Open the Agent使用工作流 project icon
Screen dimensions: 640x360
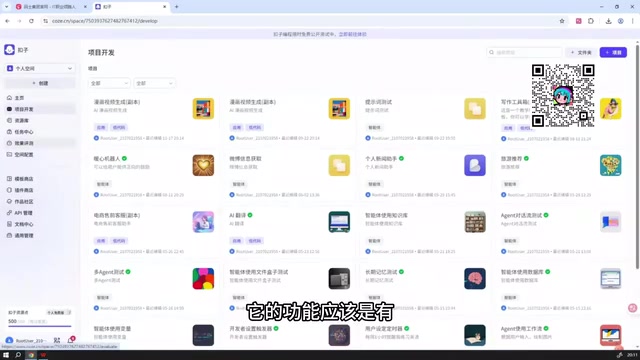coord(611,335)
